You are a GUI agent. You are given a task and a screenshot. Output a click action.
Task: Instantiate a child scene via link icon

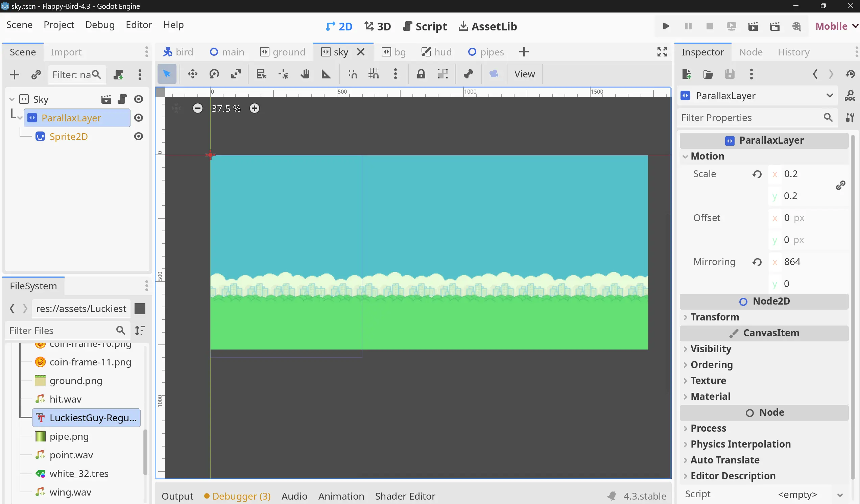[36, 75]
